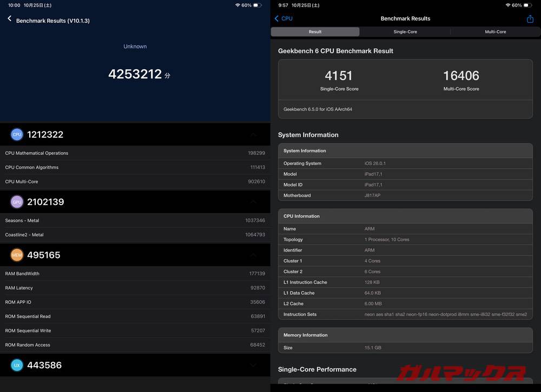
Task: Switch to the Single-Core tab
Action: click(x=405, y=31)
